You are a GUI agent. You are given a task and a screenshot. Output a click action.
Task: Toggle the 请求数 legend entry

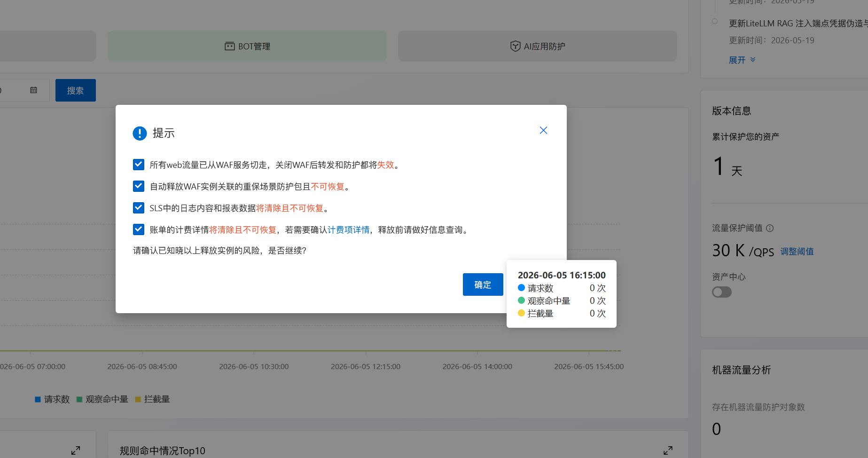pos(52,399)
